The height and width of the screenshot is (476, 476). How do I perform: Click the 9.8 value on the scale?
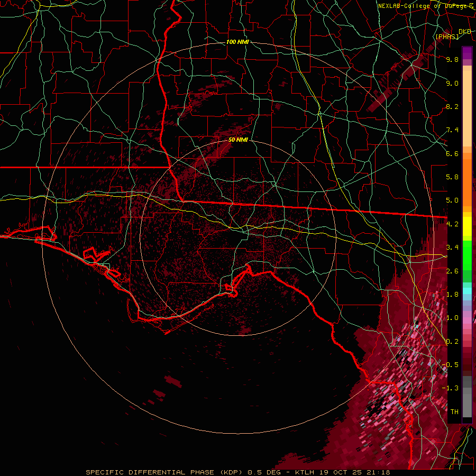coord(452,59)
